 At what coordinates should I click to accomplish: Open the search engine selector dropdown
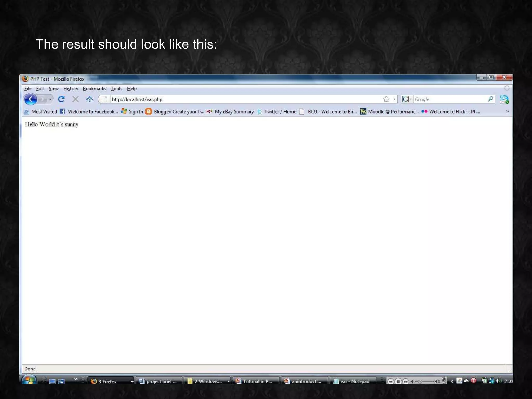pyautogui.click(x=407, y=99)
